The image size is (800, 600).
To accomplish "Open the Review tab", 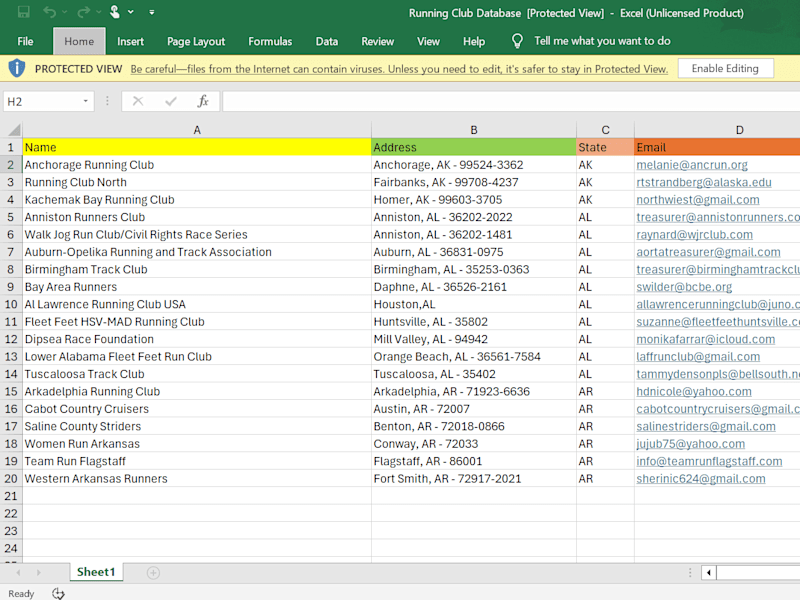I will pyautogui.click(x=378, y=41).
